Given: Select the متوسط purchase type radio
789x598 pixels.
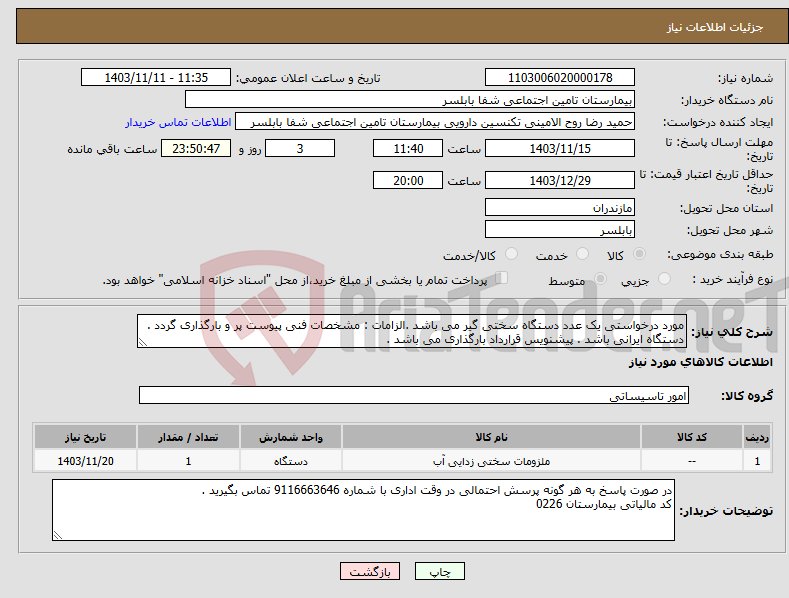Looking at the screenshot, I should (600, 278).
